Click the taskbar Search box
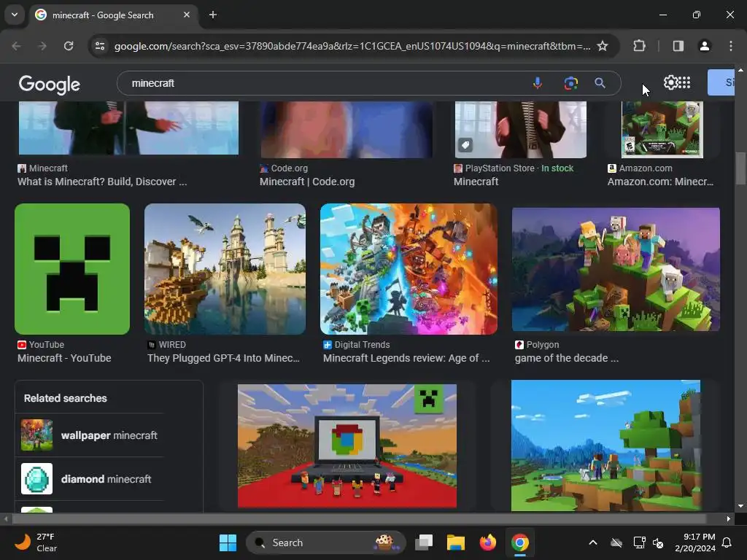 [x=326, y=542]
